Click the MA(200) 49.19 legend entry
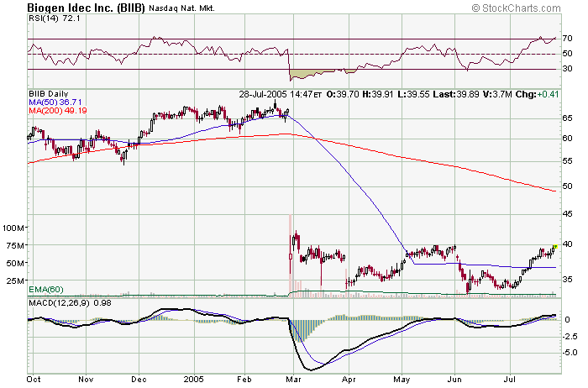588x388 pixels. click(x=58, y=110)
